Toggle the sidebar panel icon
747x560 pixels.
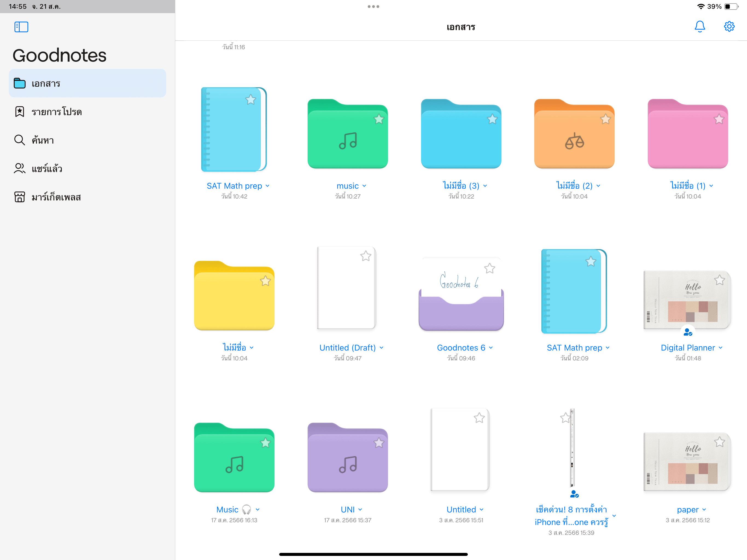[x=21, y=27]
